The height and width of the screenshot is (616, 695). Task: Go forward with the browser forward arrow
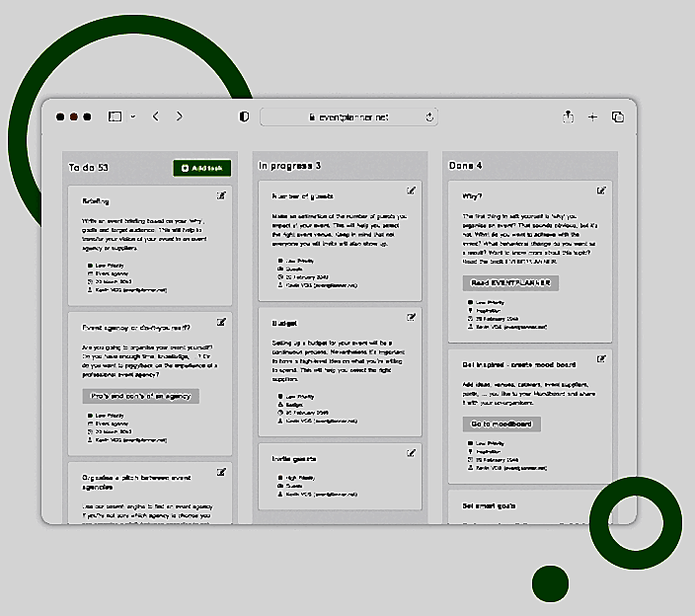tap(179, 116)
